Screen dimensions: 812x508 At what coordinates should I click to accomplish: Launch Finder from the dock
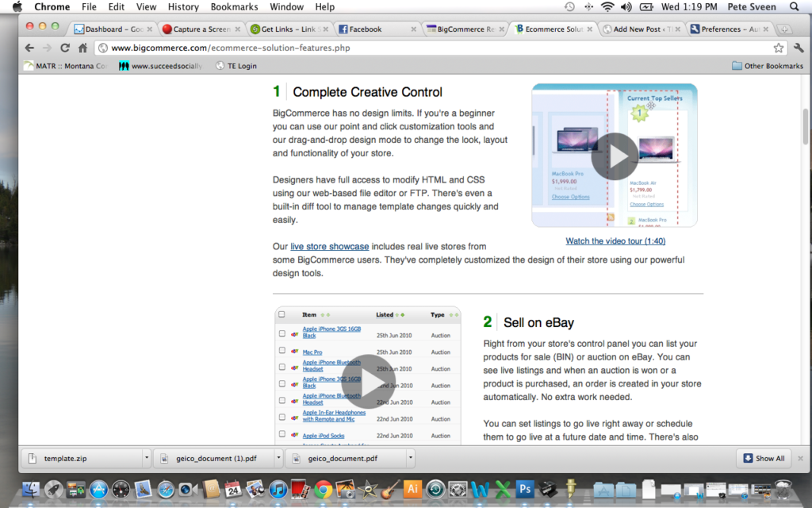click(x=31, y=489)
